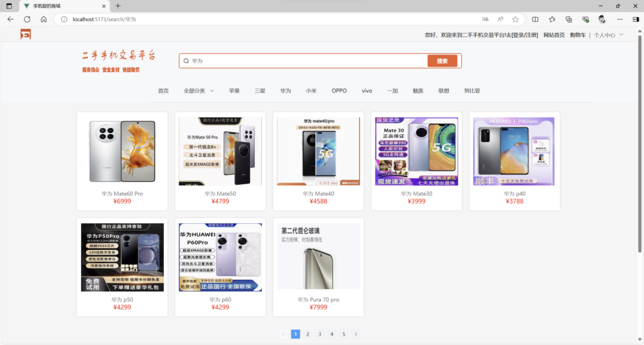Click the orange 搜索 button
The image size is (644, 345).
442,61
